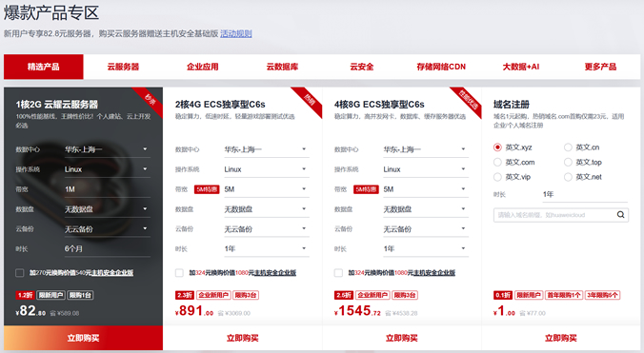
Task: Open data center dropdown in 2核4G card
Action: [267, 149]
